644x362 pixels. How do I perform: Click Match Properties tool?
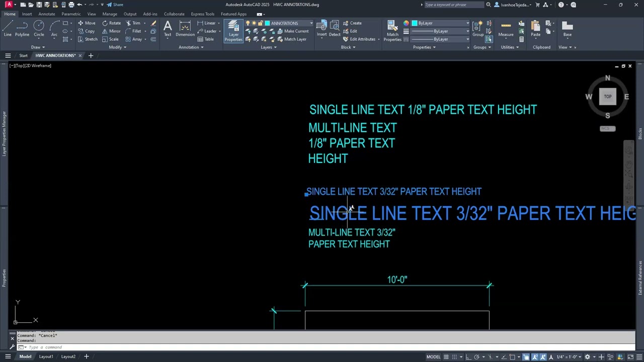392,31
